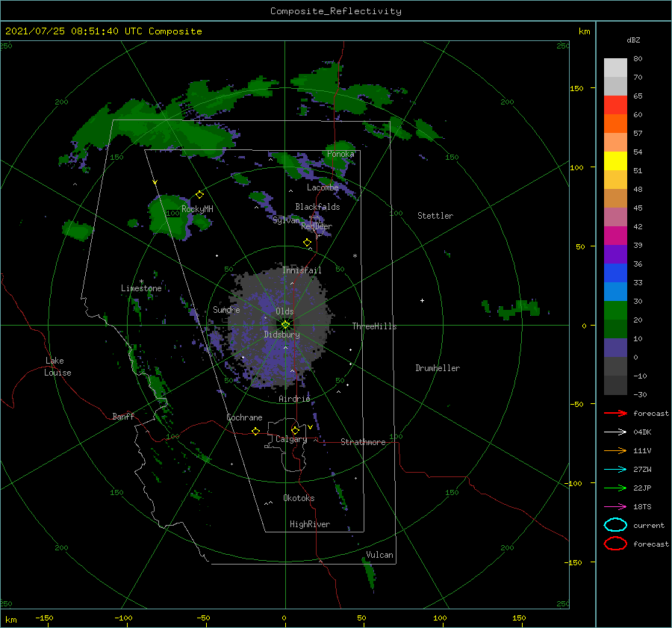Viewport: 672px width, 628px height.
Task: Select the bright green 20-30 dBZ swatch
Action: click(x=615, y=311)
